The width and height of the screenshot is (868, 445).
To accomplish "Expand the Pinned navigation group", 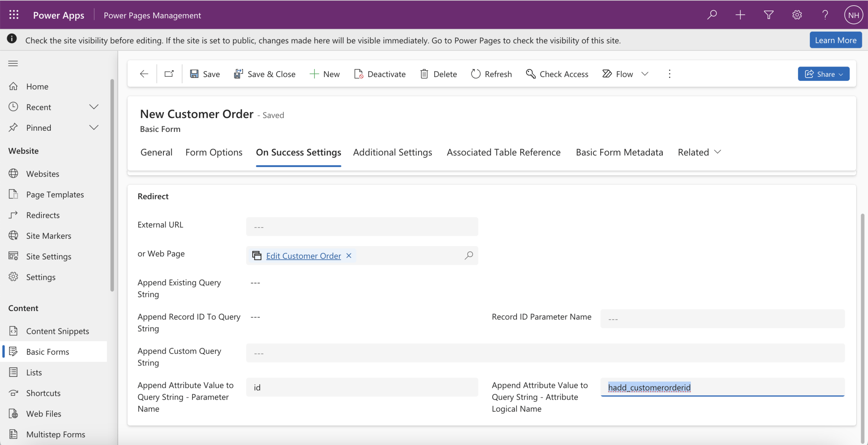I will click(x=94, y=128).
